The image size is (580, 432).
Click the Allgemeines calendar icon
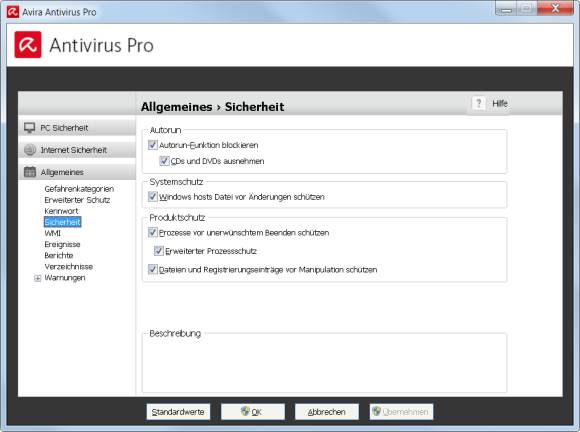pos(30,172)
